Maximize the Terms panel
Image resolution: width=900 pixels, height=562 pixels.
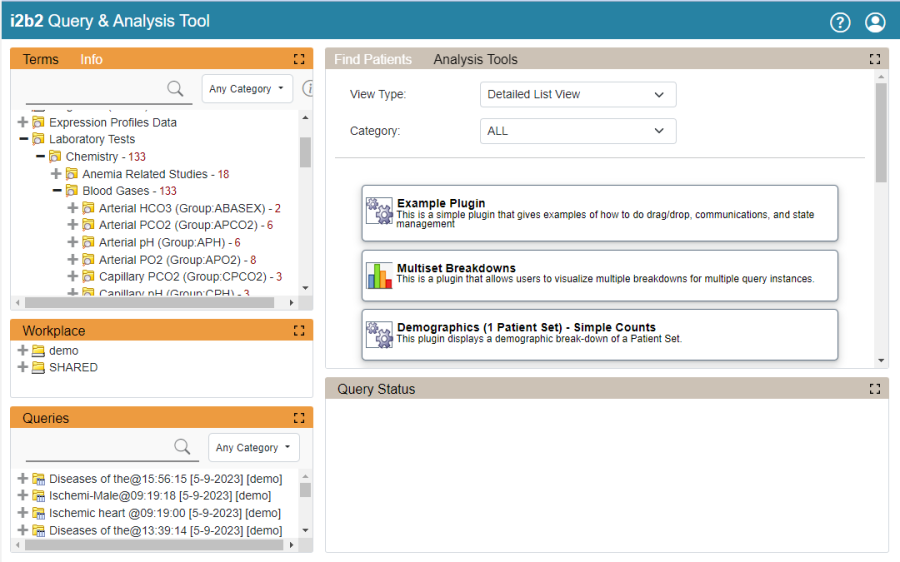point(299,60)
